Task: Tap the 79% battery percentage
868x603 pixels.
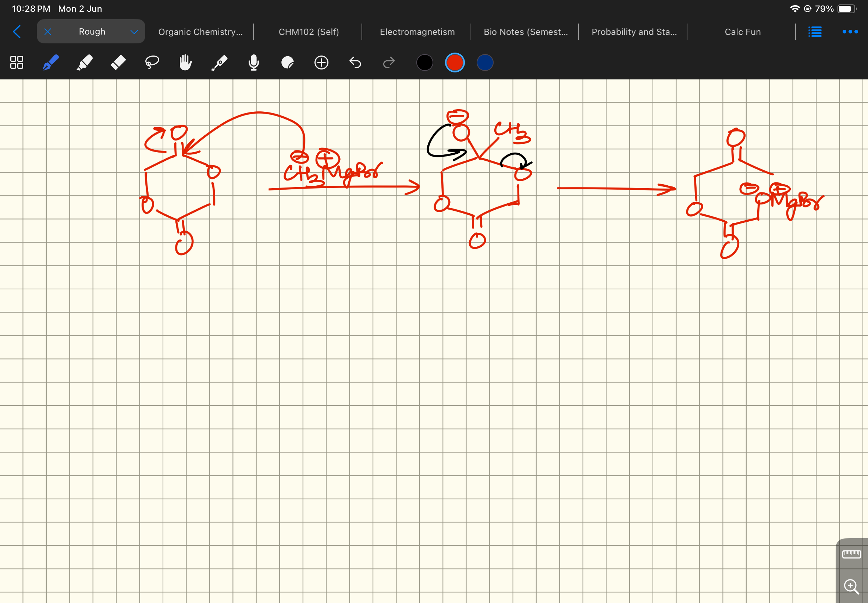Action: tap(824, 9)
